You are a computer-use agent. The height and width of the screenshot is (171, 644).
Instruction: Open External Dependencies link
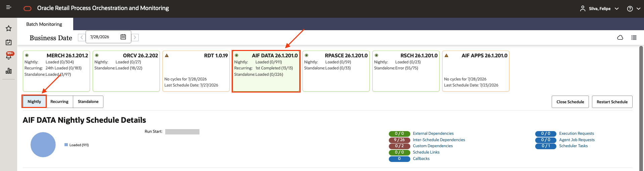(x=433, y=133)
